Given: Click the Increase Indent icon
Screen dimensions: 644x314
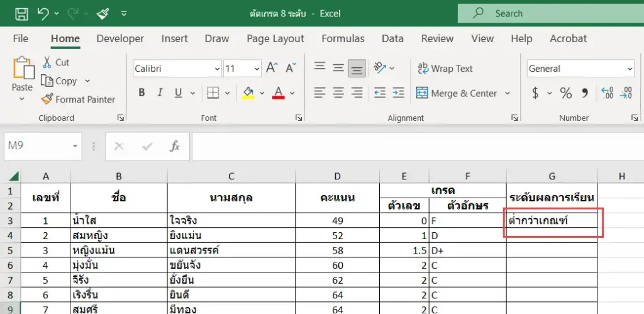Looking at the screenshot, I should click(x=398, y=93).
